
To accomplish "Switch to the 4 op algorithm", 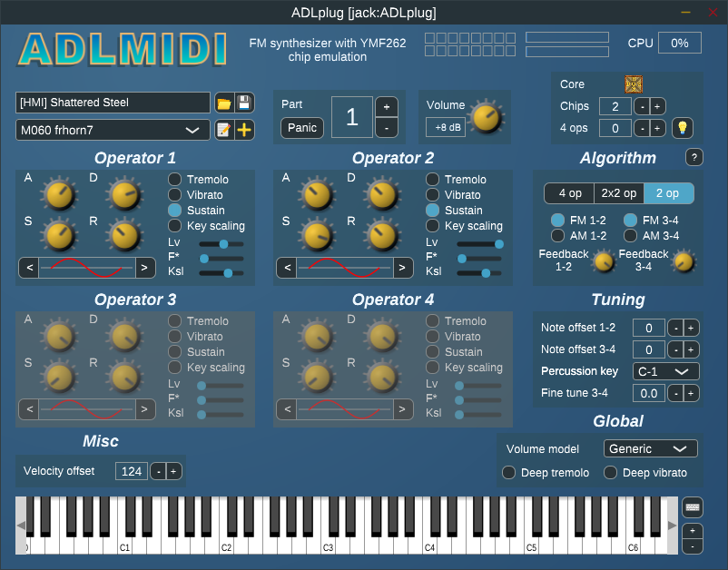I will pyautogui.click(x=570, y=193).
